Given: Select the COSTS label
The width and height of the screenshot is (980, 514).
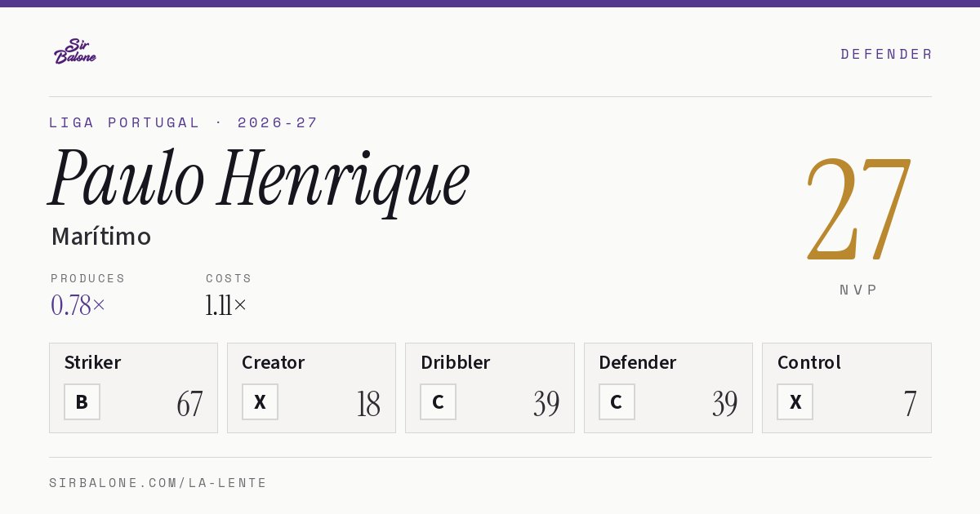Looking at the screenshot, I should [x=229, y=278].
